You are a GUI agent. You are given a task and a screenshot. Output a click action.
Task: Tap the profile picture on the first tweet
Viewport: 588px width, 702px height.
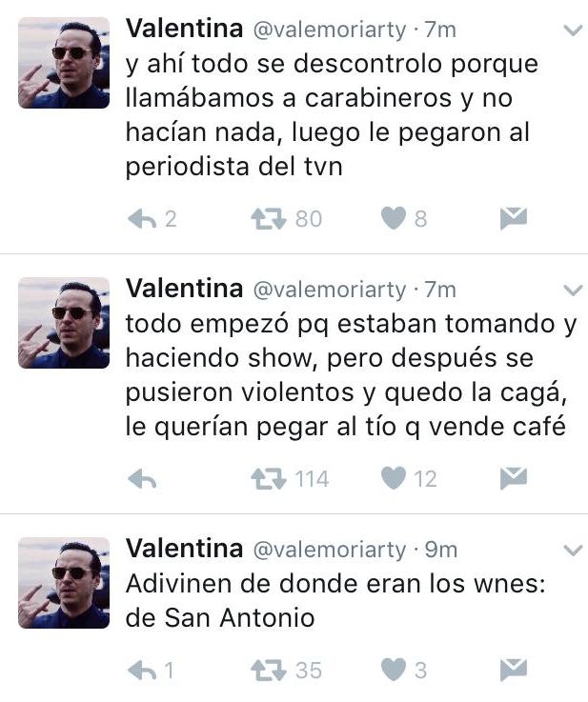pyautogui.click(x=64, y=63)
